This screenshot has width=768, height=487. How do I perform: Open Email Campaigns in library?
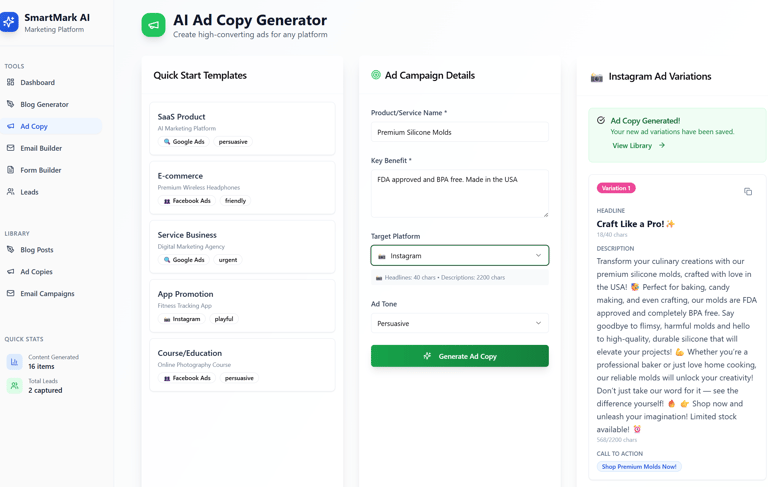pyautogui.click(x=47, y=294)
